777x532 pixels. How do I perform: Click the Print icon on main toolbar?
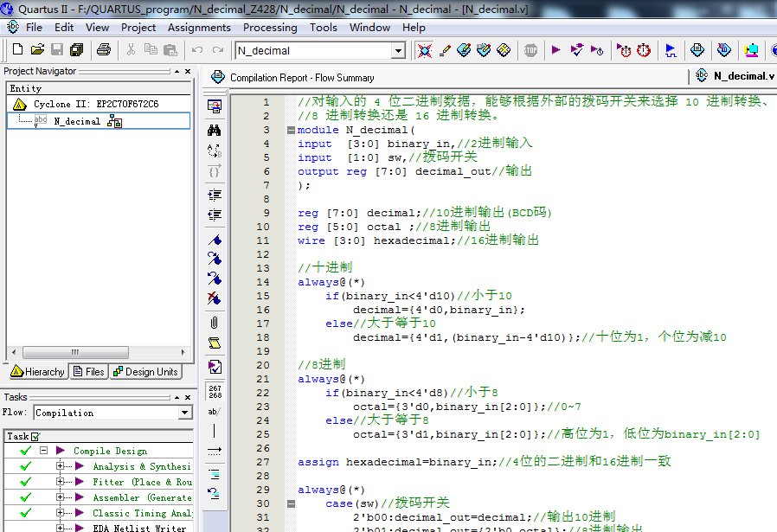(x=103, y=49)
